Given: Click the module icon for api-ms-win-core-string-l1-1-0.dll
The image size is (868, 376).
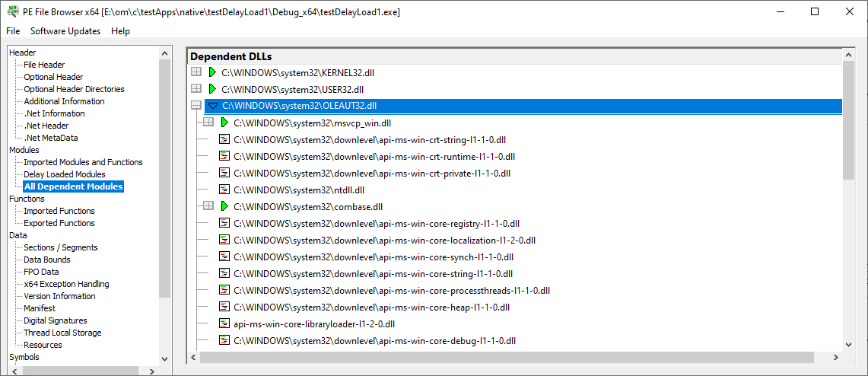Looking at the screenshot, I should point(224,273).
